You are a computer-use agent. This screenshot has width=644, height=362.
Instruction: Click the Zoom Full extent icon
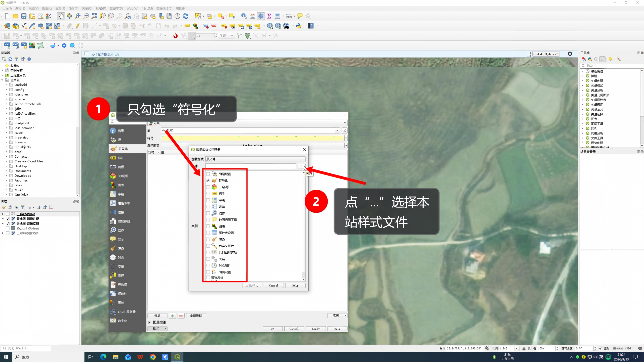[94, 16]
